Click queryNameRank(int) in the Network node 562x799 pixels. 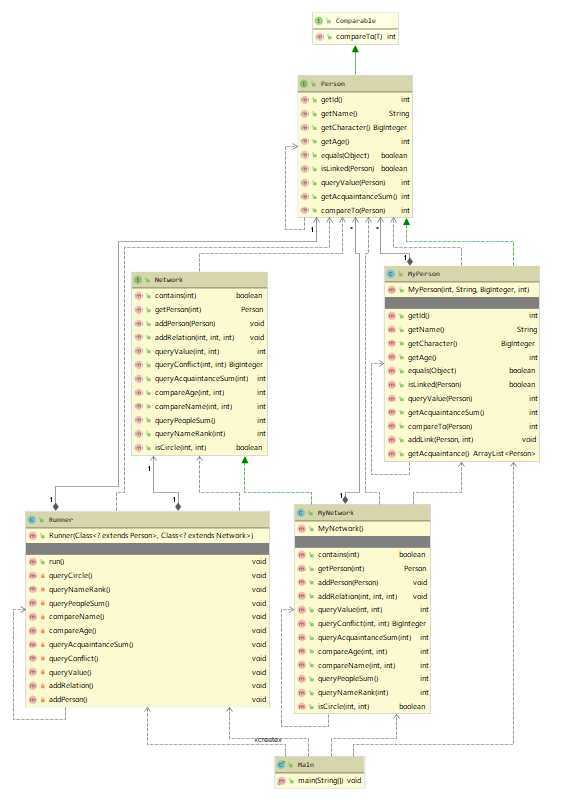pos(190,434)
